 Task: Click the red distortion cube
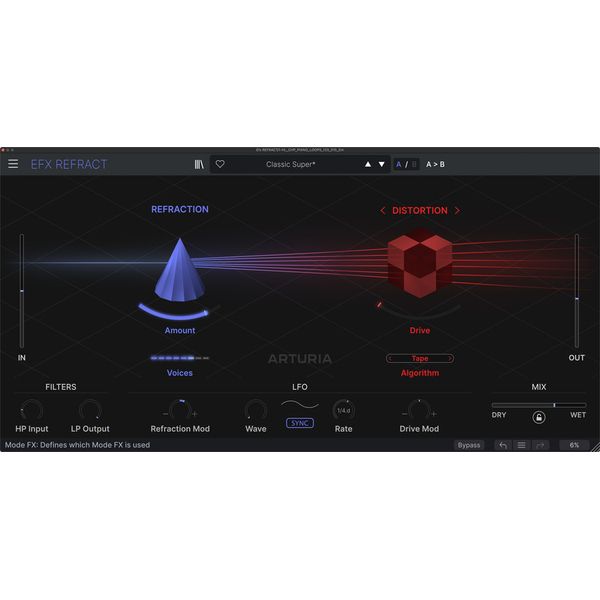[420, 264]
